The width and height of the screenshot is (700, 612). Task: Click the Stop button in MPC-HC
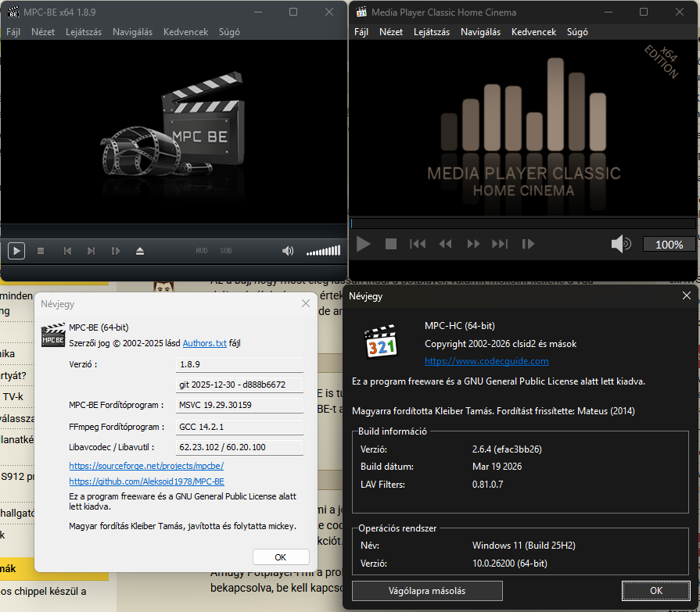(390, 244)
